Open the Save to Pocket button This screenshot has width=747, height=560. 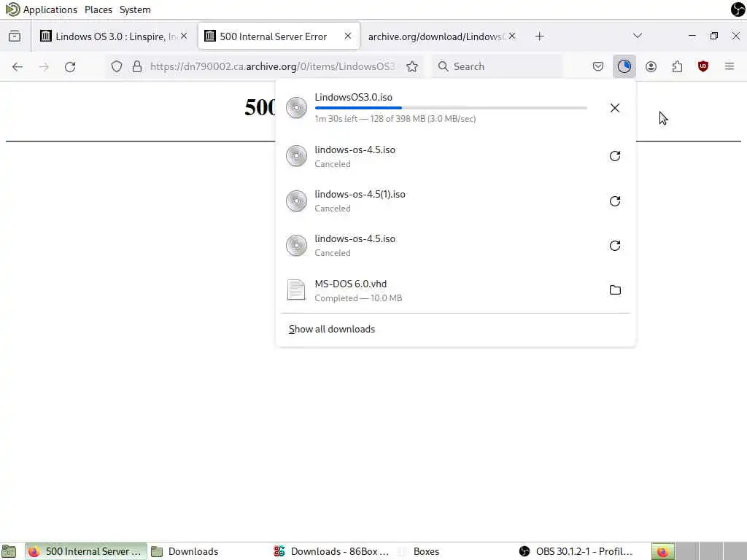[598, 66]
